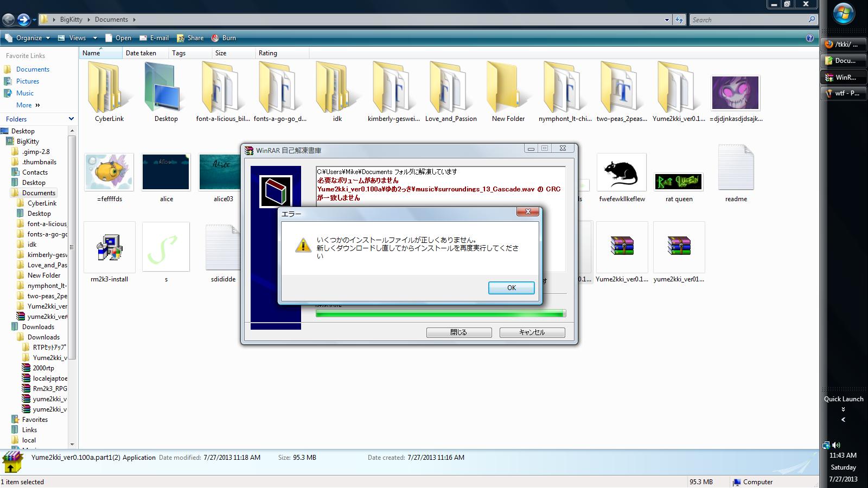Open the Organize menu

click(27, 38)
